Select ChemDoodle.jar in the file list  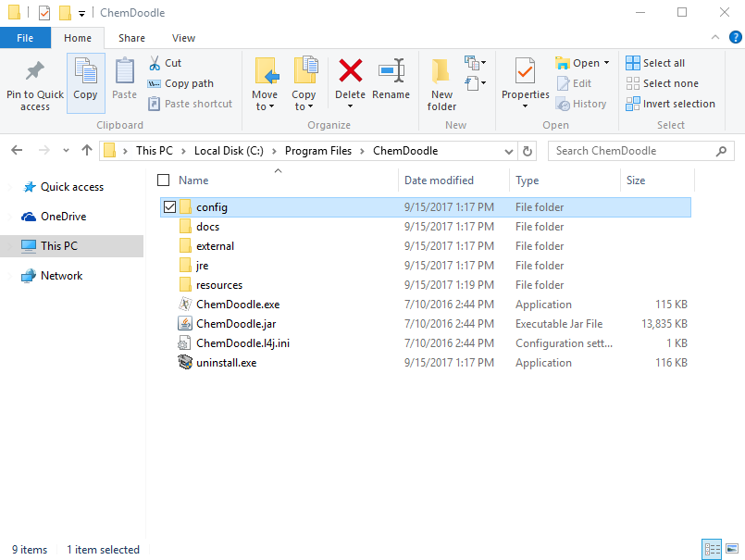[236, 324]
